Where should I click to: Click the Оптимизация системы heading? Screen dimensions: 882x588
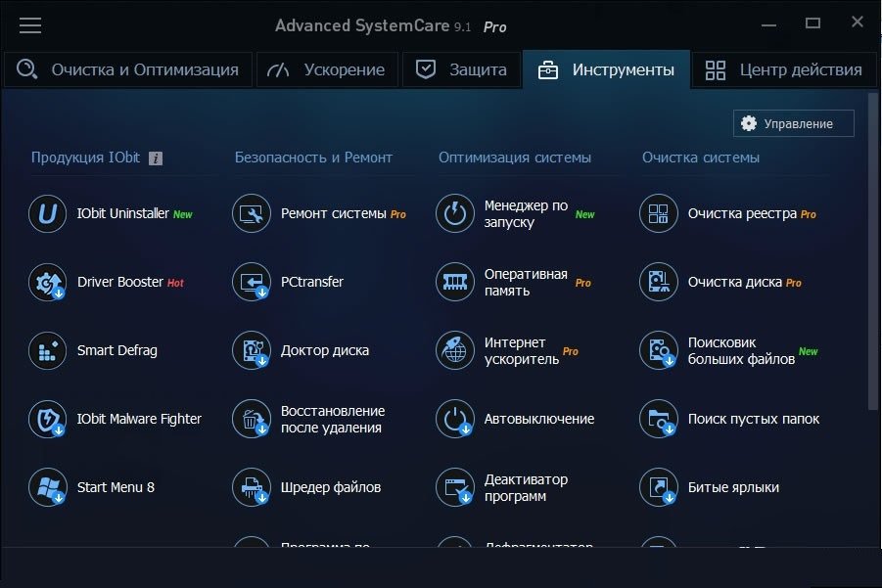[515, 158]
